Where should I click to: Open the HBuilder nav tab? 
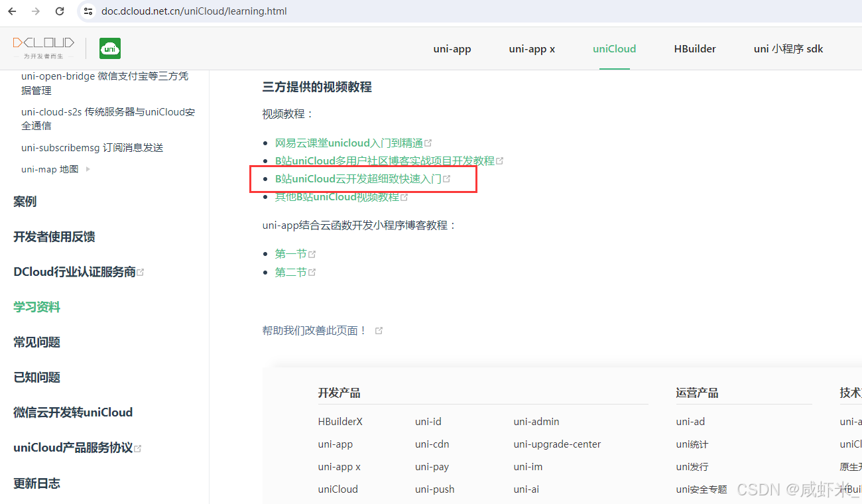click(695, 48)
